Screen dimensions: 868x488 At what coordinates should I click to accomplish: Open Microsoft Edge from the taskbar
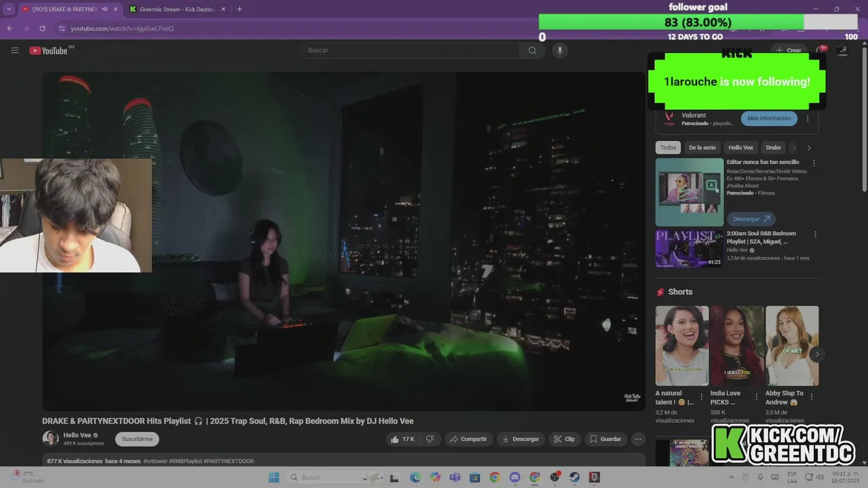point(415,477)
